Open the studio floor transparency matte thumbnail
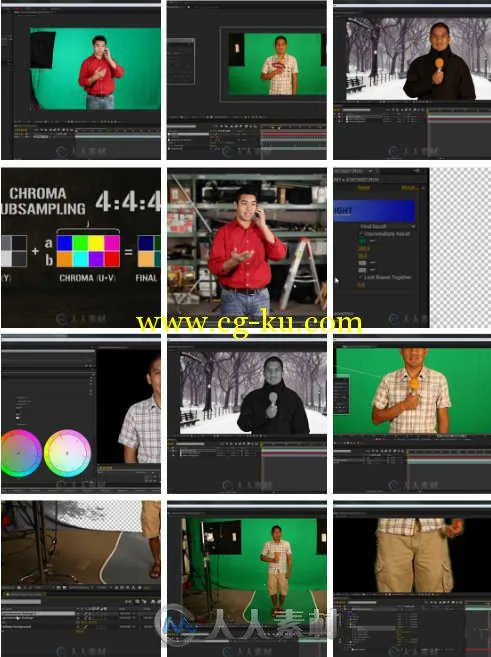 point(81,578)
